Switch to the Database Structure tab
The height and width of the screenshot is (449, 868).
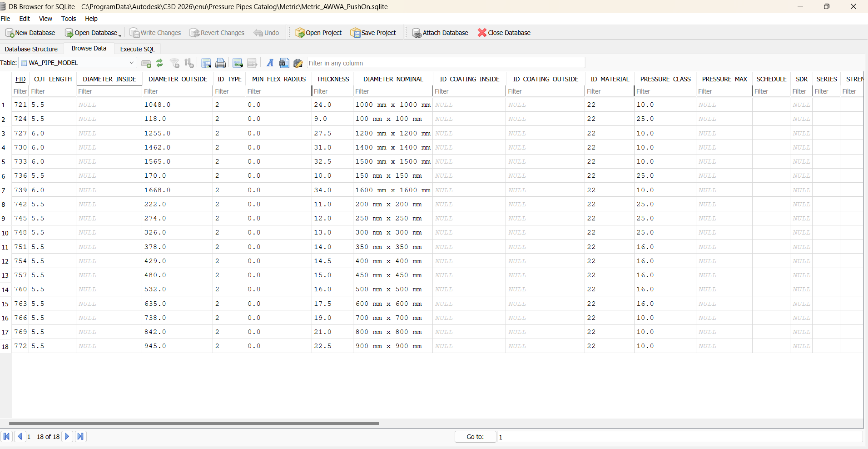click(31, 49)
